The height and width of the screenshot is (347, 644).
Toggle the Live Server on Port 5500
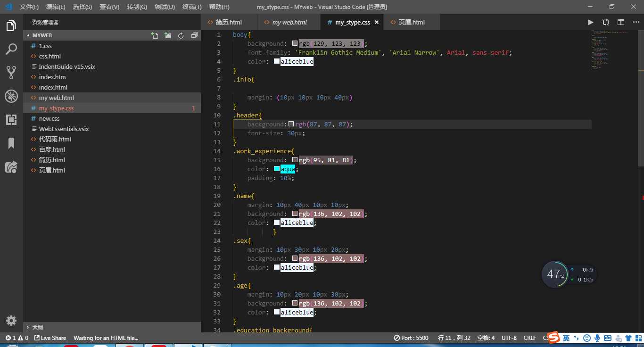[x=411, y=338]
